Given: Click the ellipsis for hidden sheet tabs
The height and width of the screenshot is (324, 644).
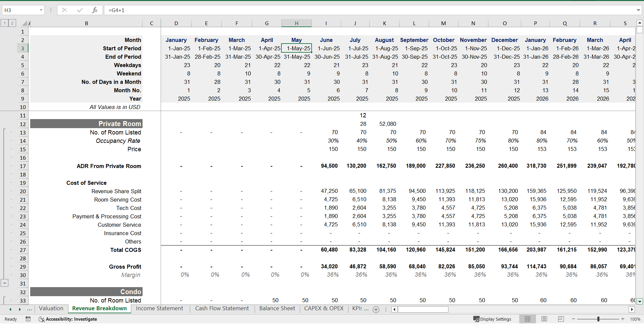Looking at the screenshot, I should [30, 309].
